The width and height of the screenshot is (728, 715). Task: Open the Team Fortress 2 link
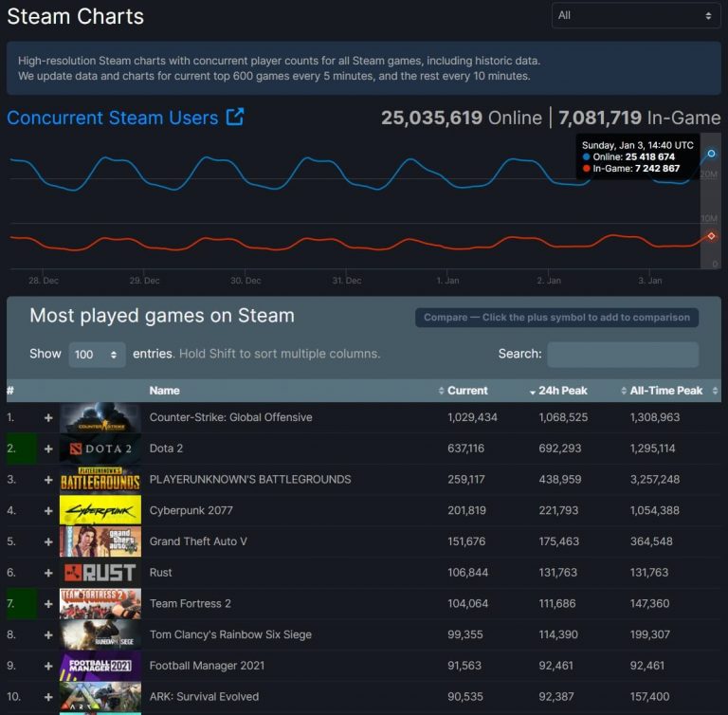coord(190,603)
